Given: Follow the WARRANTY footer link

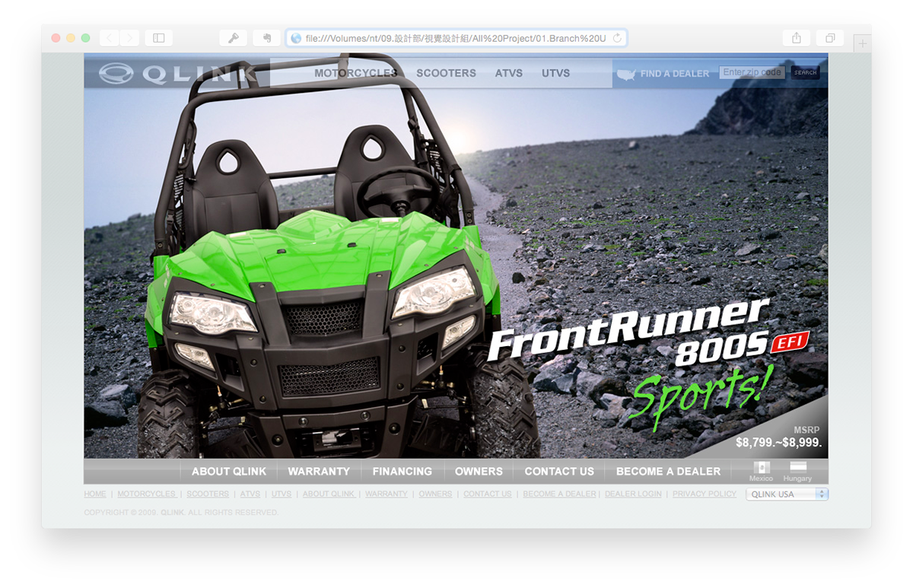Looking at the screenshot, I should (x=387, y=494).
